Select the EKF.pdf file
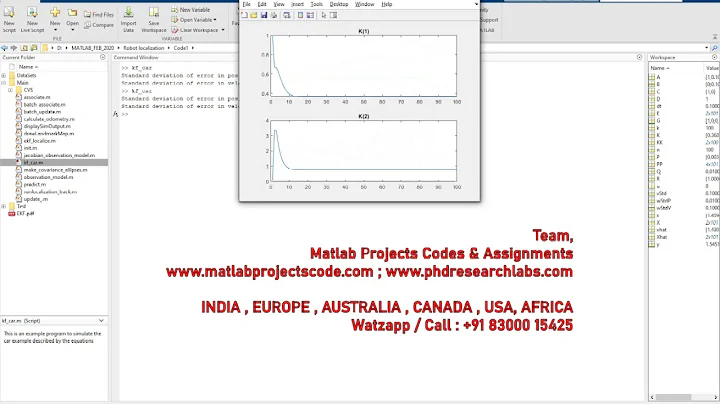The height and width of the screenshot is (404, 720). click(x=25, y=213)
